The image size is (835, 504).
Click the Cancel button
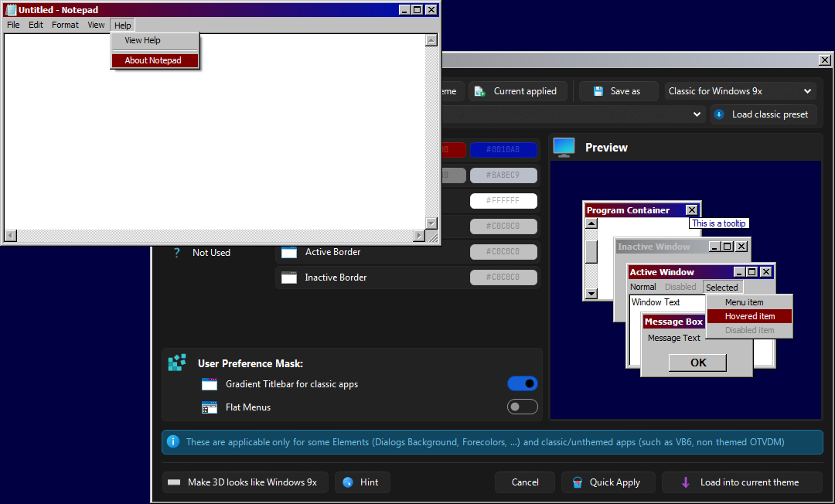coord(525,482)
